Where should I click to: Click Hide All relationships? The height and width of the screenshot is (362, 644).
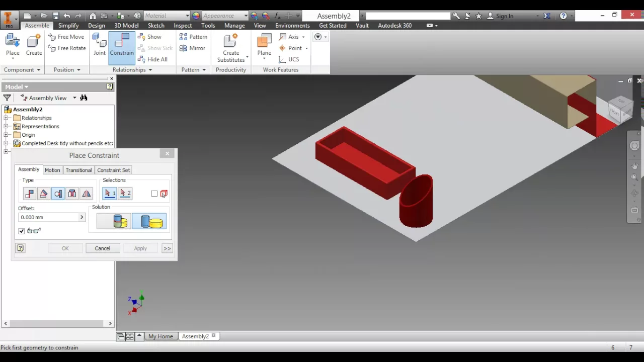(152, 59)
